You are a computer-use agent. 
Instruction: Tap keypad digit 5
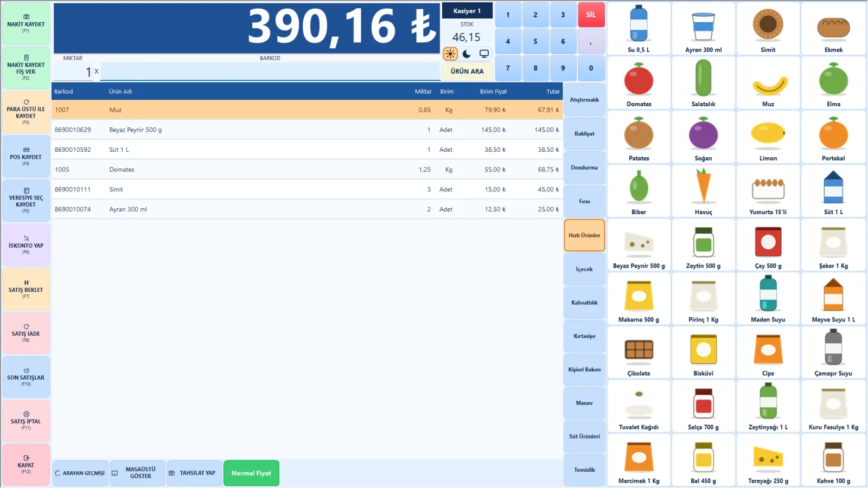535,41
